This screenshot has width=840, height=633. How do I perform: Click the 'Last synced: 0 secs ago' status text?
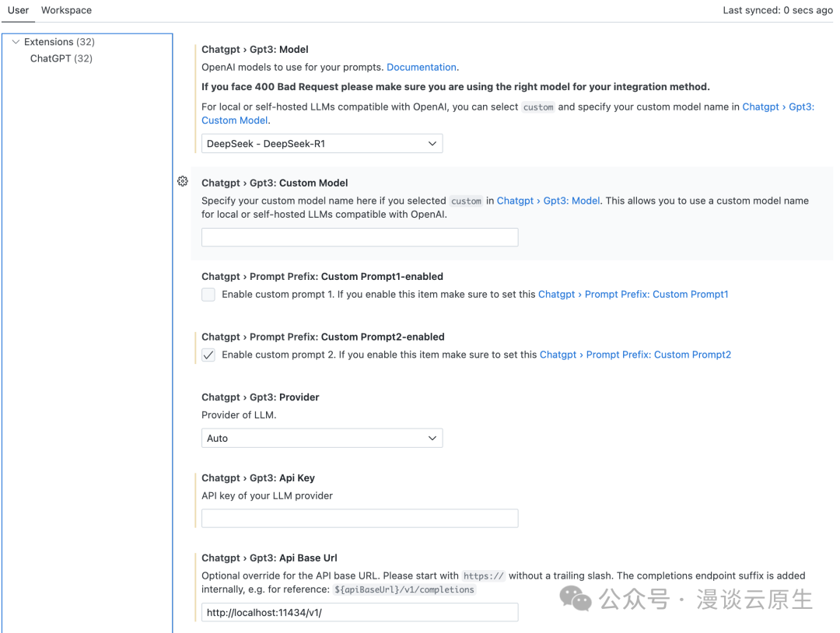(x=777, y=10)
